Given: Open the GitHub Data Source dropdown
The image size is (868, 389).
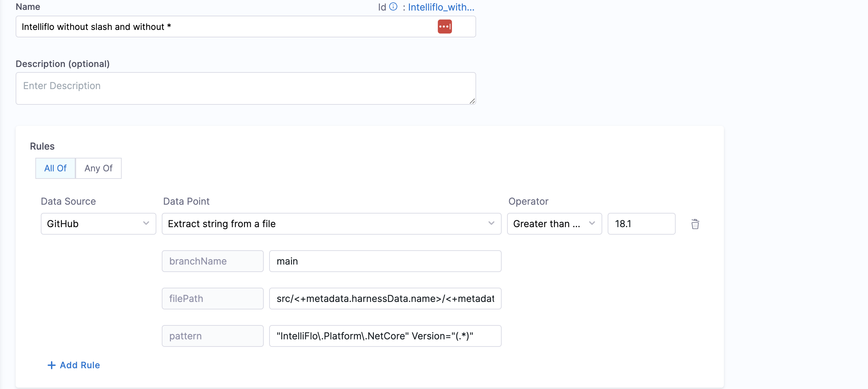Looking at the screenshot, I should pos(98,224).
